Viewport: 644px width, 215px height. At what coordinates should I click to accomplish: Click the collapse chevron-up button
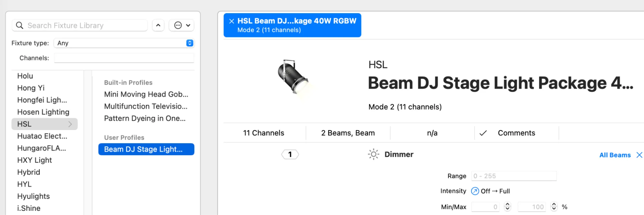click(x=158, y=25)
